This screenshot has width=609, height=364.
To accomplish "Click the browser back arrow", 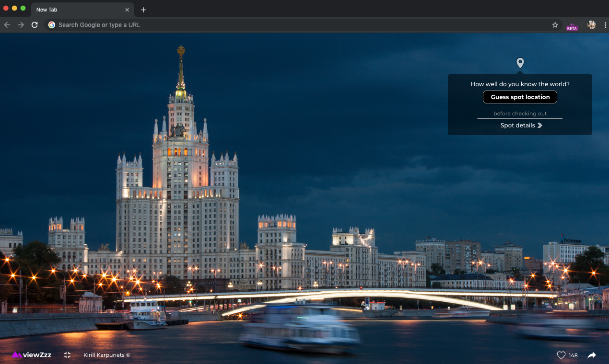I will (x=7, y=25).
